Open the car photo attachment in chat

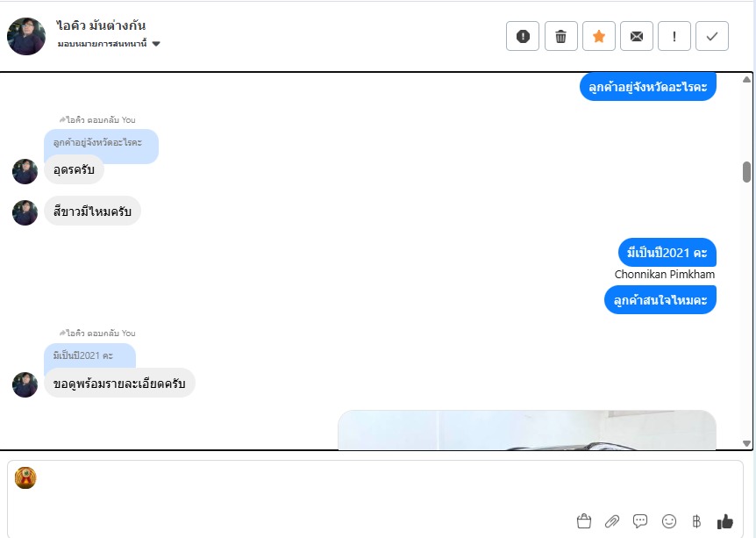coord(527,430)
